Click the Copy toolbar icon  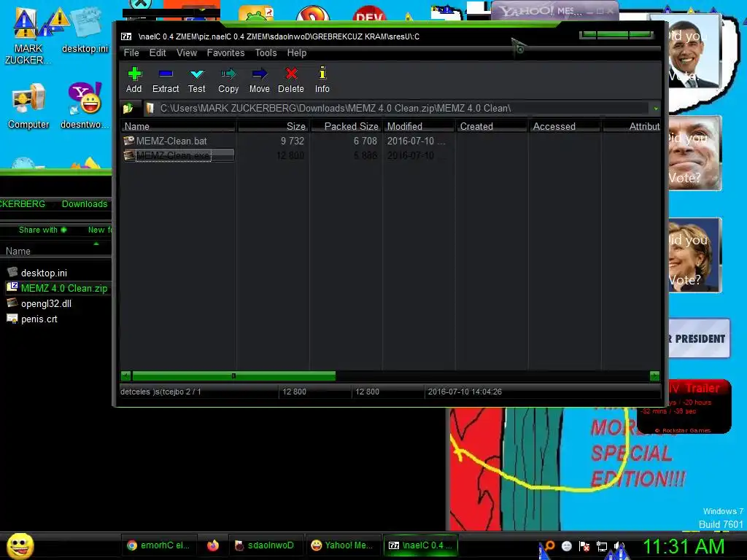coord(228,79)
